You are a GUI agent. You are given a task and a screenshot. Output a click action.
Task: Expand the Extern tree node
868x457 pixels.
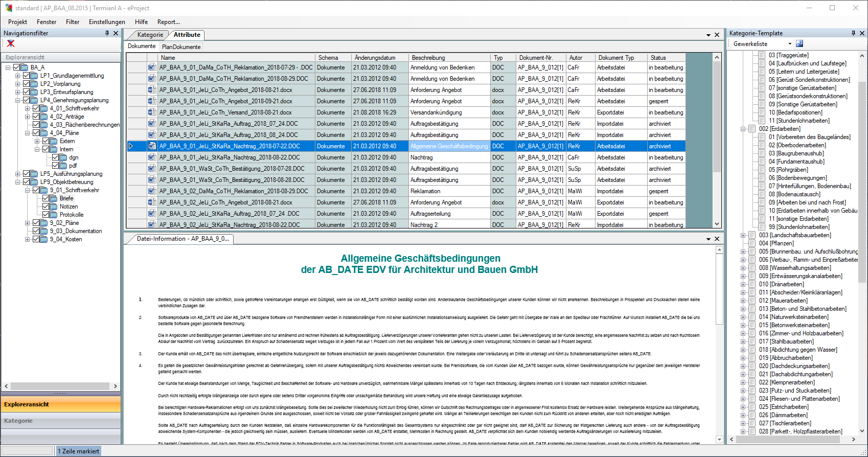point(37,141)
